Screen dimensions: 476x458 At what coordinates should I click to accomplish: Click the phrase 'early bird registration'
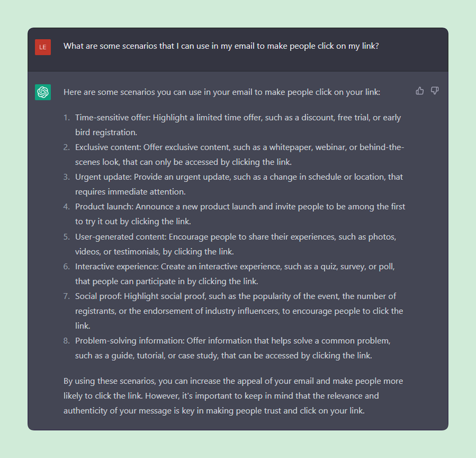coord(238,125)
